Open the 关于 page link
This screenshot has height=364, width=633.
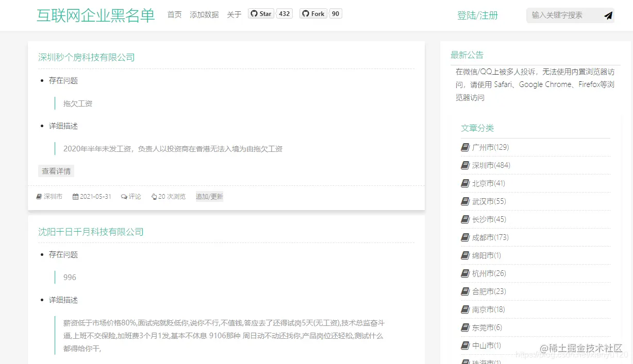click(x=234, y=14)
